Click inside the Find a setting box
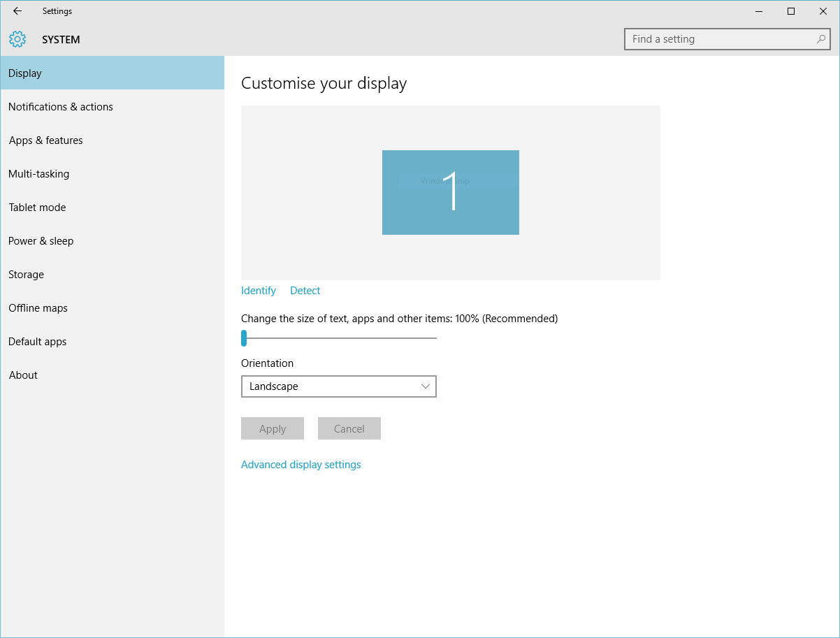This screenshot has width=840, height=638. [x=727, y=39]
